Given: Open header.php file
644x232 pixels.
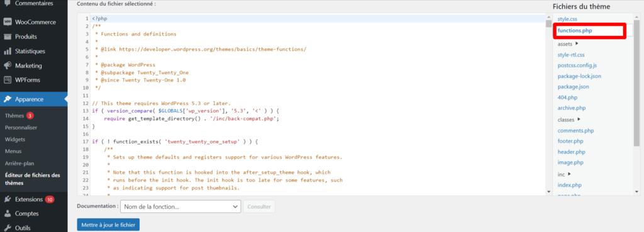Looking at the screenshot, I should point(571,152).
